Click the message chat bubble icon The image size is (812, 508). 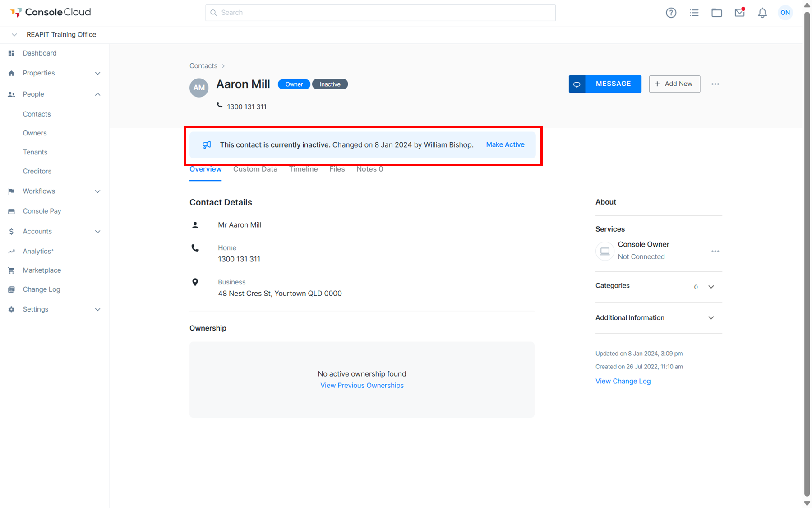tap(577, 84)
